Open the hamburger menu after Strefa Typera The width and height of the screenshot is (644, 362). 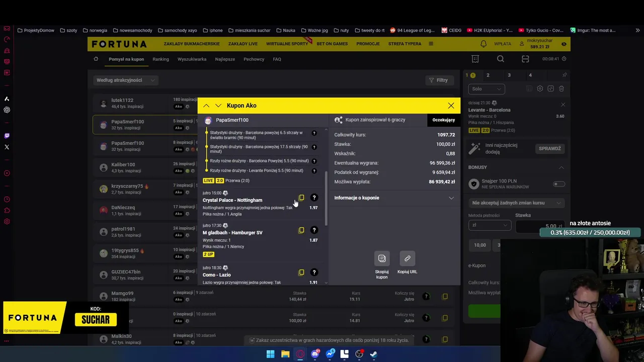431,44
